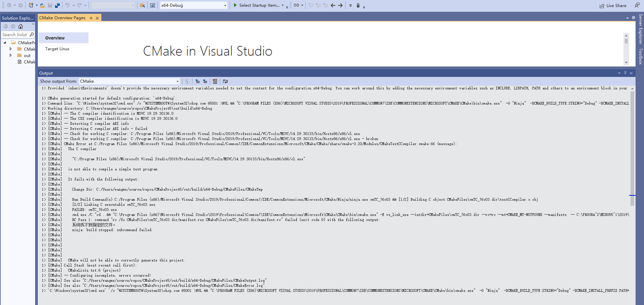Open the New Item dropdown arrow
644x305 pixels.
[x=36, y=5]
